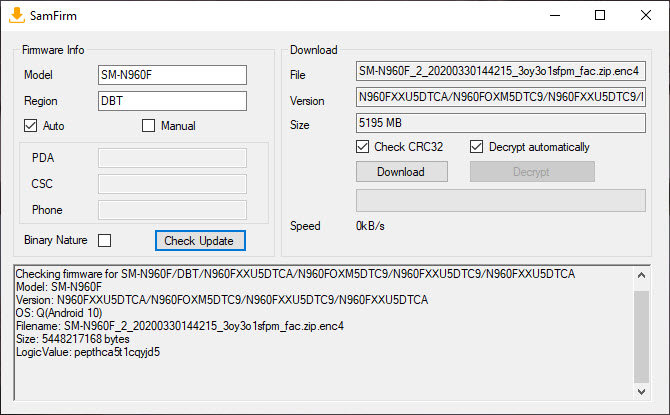Click the log panel scrollbar thumb
The height and width of the screenshot is (415, 670).
tap(641, 337)
